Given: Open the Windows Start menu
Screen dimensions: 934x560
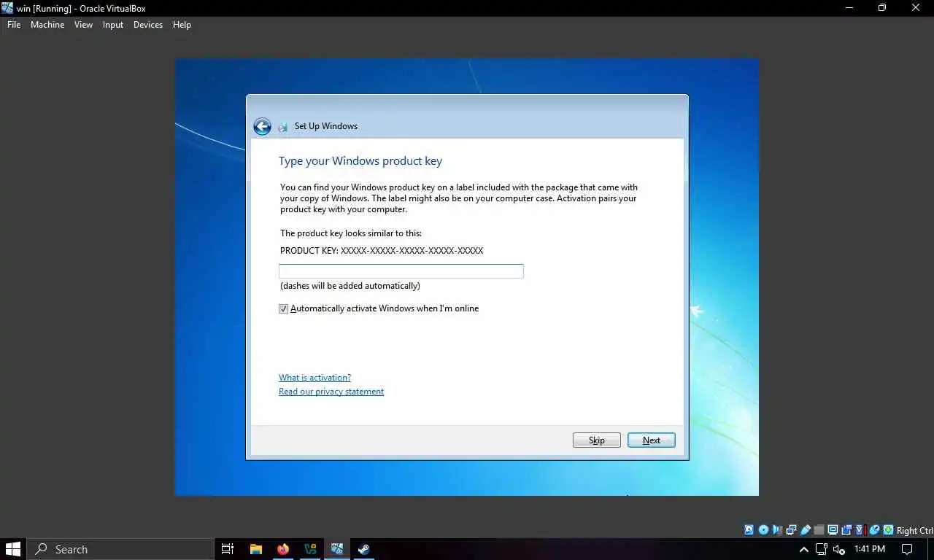Looking at the screenshot, I should coord(13,549).
